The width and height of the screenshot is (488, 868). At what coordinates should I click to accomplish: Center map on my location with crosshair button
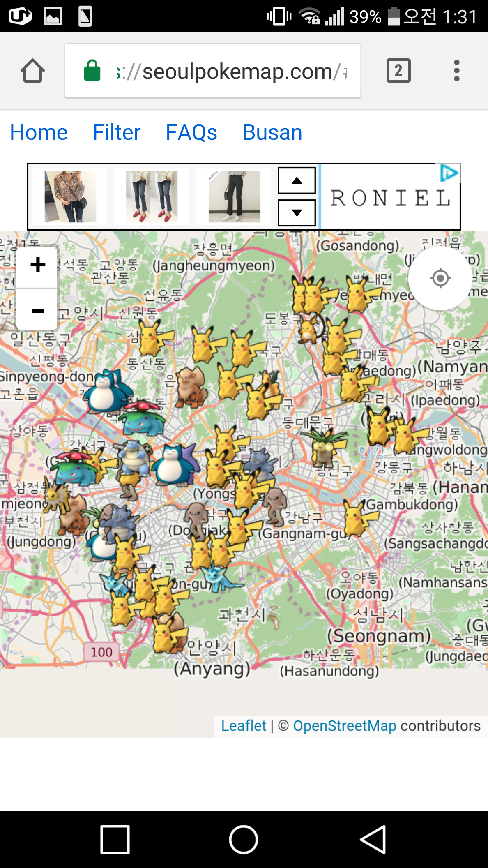click(440, 278)
